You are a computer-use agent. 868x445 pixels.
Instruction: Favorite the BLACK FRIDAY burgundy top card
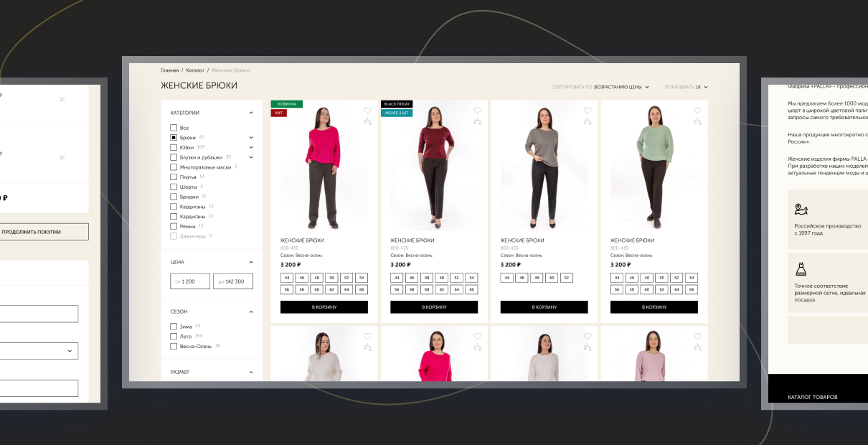[477, 111]
